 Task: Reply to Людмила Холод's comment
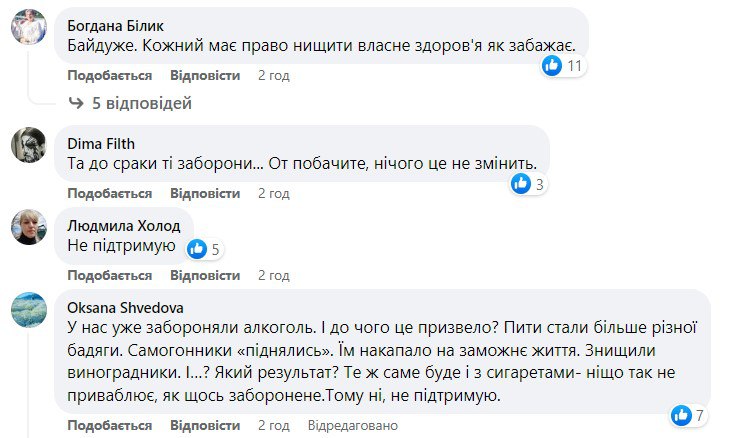pos(205,275)
